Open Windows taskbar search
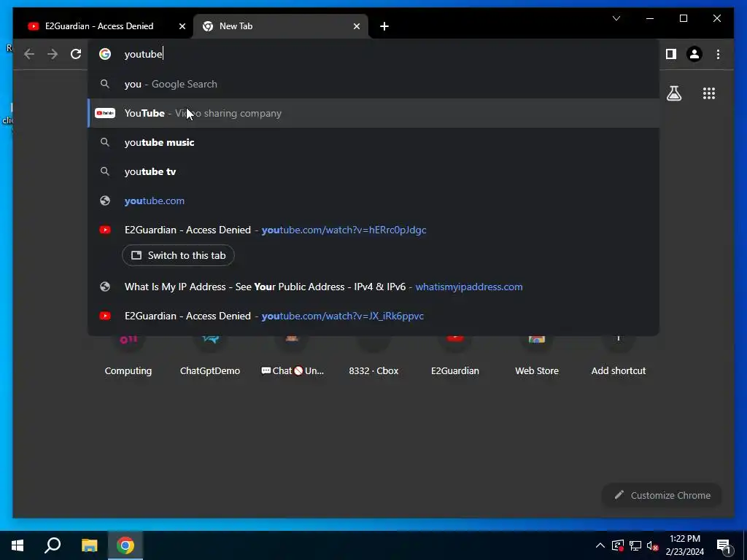747x560 pixels. 53,545
